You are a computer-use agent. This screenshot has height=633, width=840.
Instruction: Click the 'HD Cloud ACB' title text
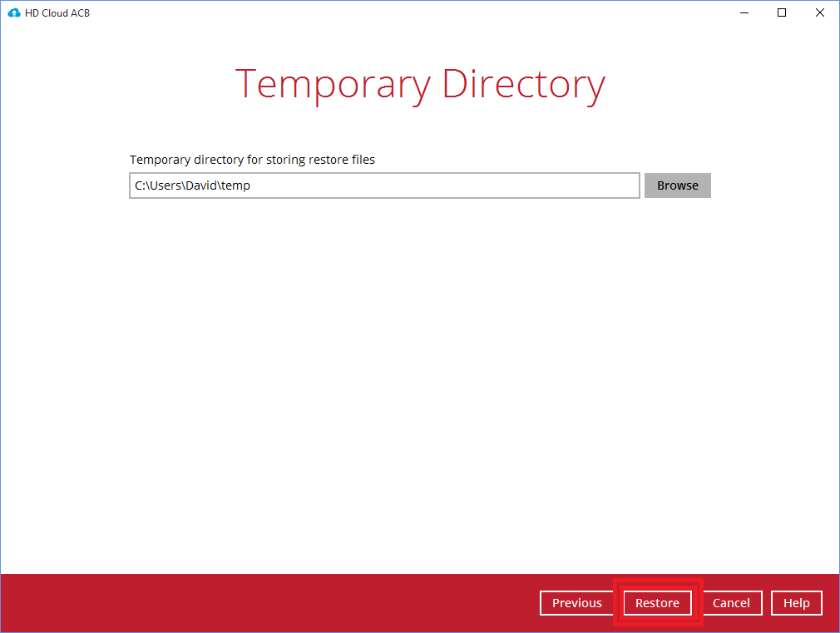pos(57,12)
